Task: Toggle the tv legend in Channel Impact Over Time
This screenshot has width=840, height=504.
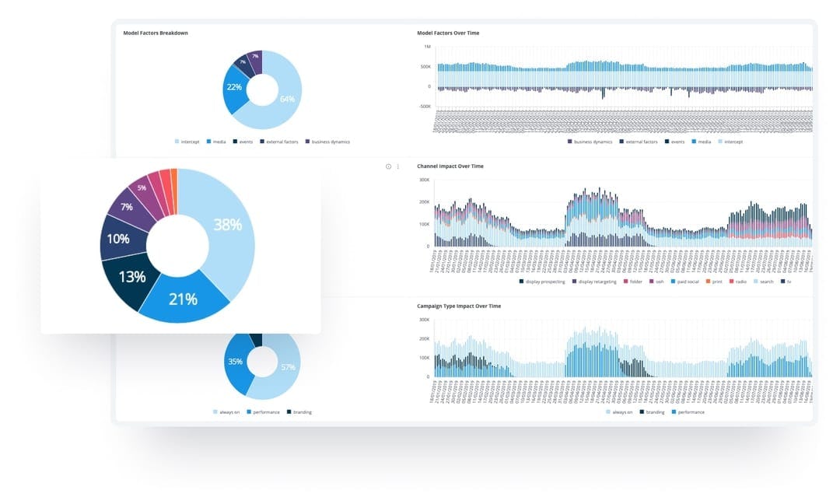Action: point(787,281)
